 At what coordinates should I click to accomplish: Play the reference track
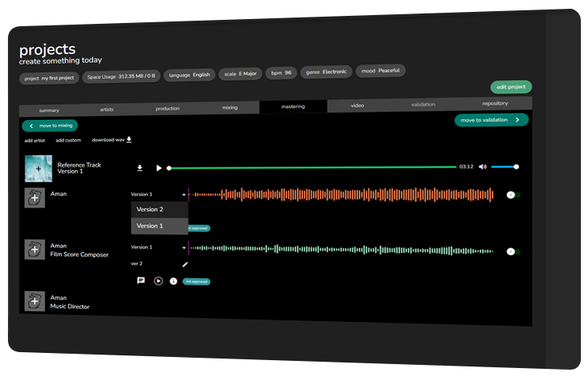(158, 168)
